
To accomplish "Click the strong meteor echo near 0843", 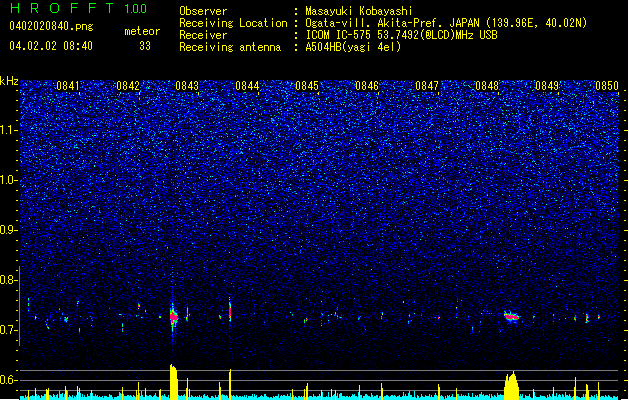I will 173,317.
